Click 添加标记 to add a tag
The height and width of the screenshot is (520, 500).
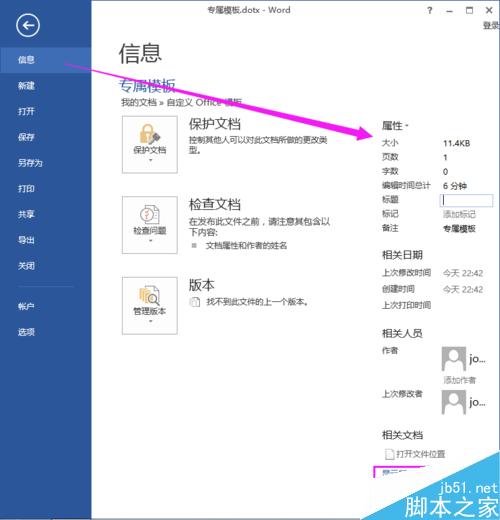(459, 214)
